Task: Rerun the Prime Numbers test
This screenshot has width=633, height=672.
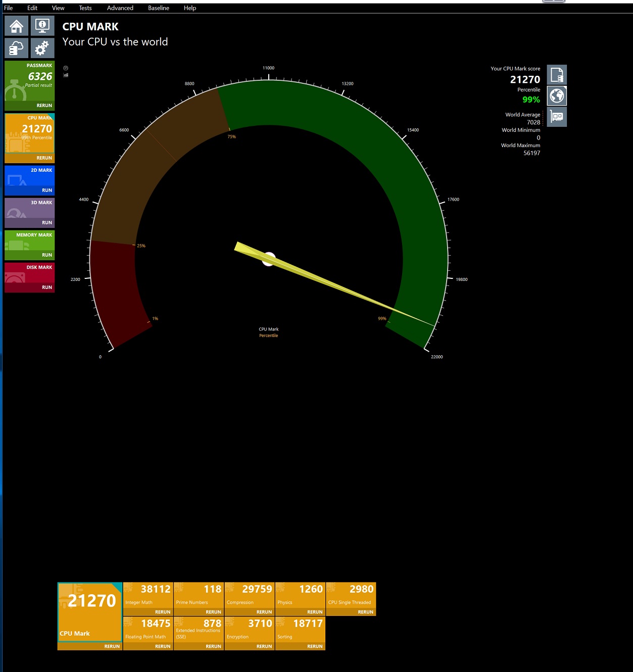Action: (x=199, y=612)
